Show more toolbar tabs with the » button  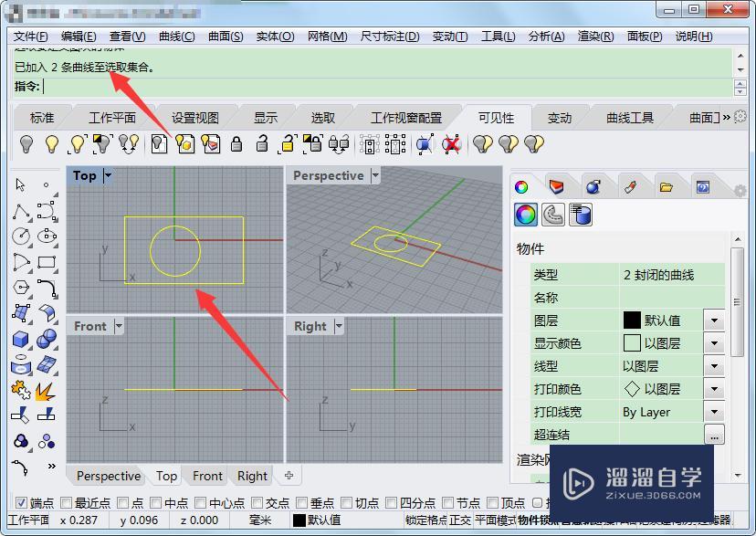[x=726, y=117]
